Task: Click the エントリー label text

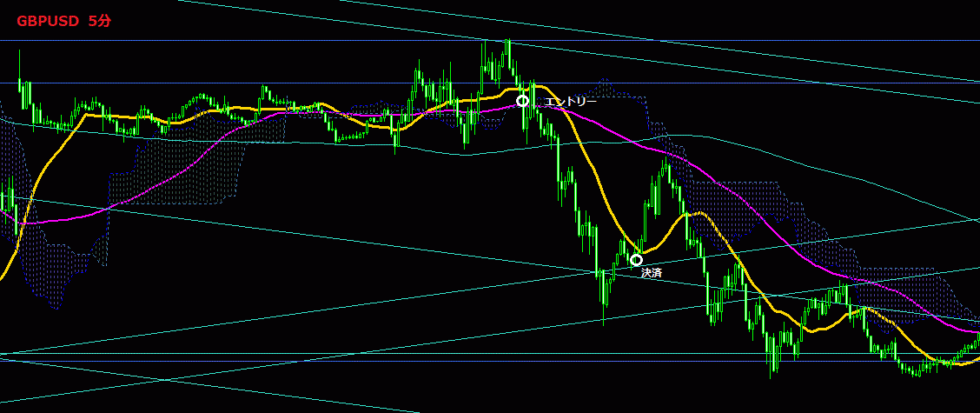Action: click(x=570, y=102)
